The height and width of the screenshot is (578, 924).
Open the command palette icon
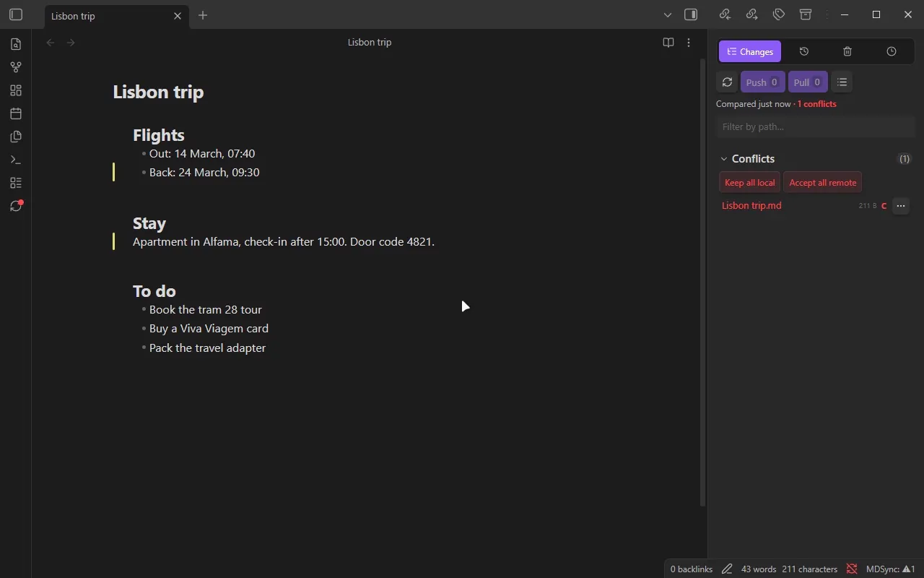click(x=16, y=160)
